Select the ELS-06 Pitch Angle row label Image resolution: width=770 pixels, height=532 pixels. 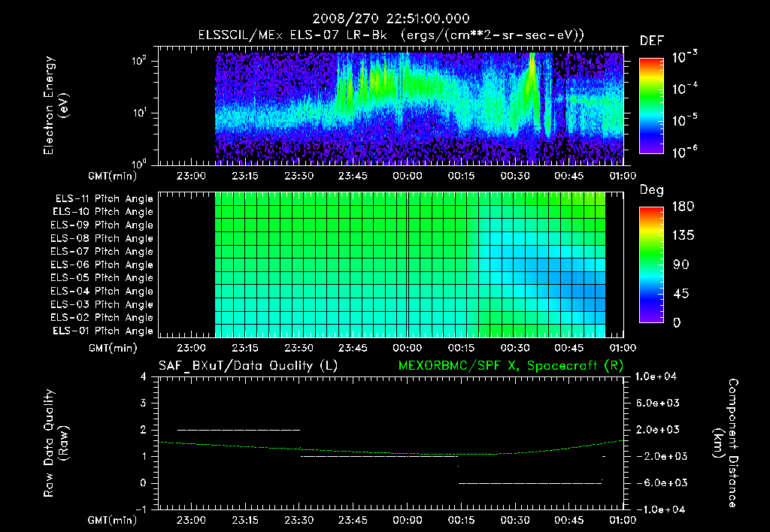click(x=102, y=265)
